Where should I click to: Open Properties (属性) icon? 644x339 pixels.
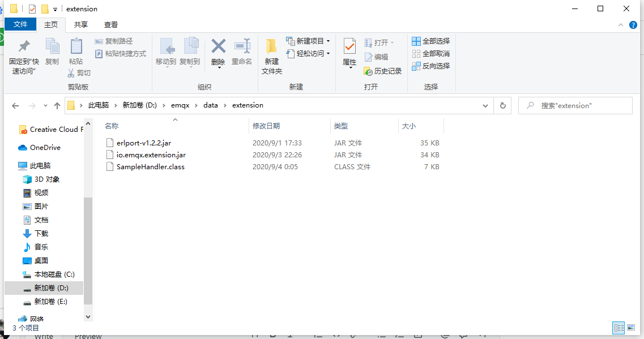349,46
